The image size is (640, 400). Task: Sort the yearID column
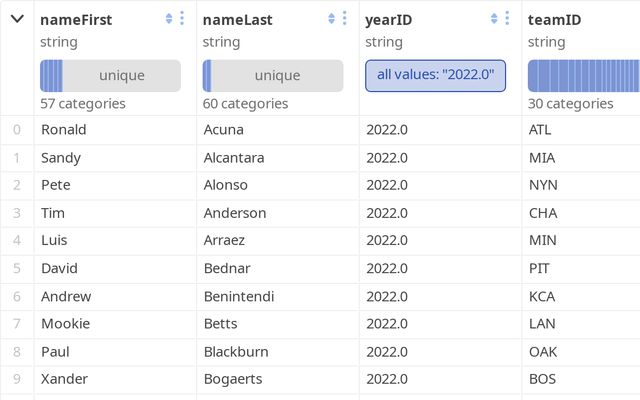[494, 19]
